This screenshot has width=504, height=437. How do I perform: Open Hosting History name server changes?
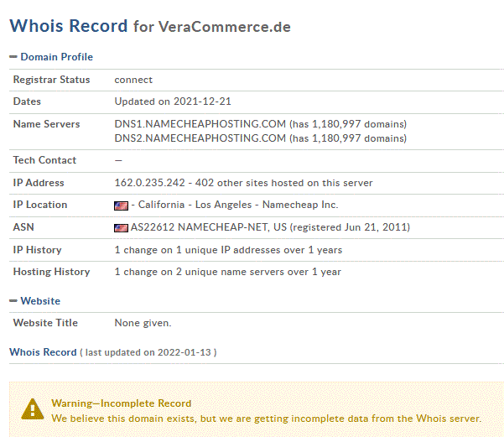tap(227, 272)
